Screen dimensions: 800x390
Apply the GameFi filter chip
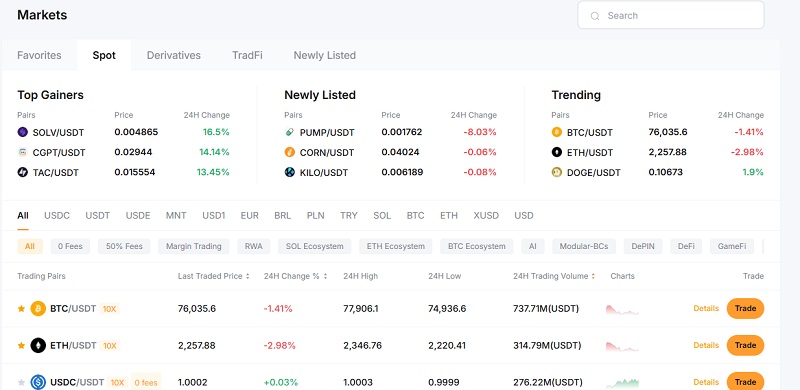(x=732, y=246)
